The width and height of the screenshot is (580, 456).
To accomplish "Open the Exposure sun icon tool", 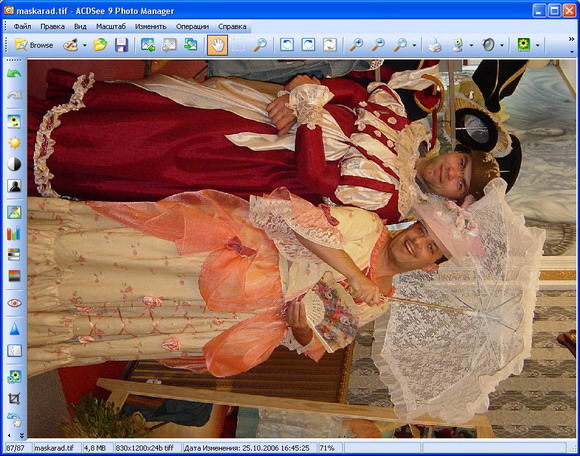I will click(x=14, y=143).
